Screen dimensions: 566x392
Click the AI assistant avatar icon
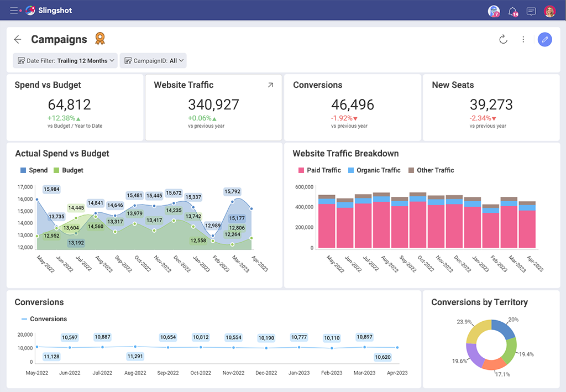click(x=493, y=11)
